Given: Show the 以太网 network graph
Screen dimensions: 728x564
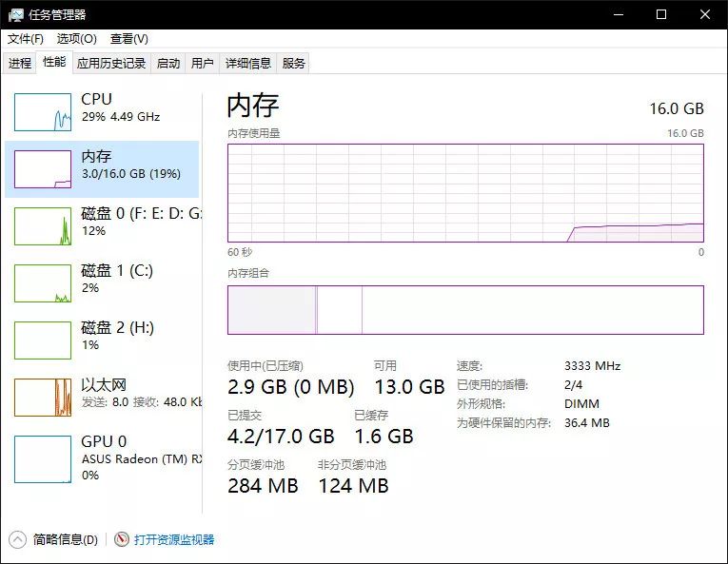Looking at the screenshot, I should click(43, 398).
